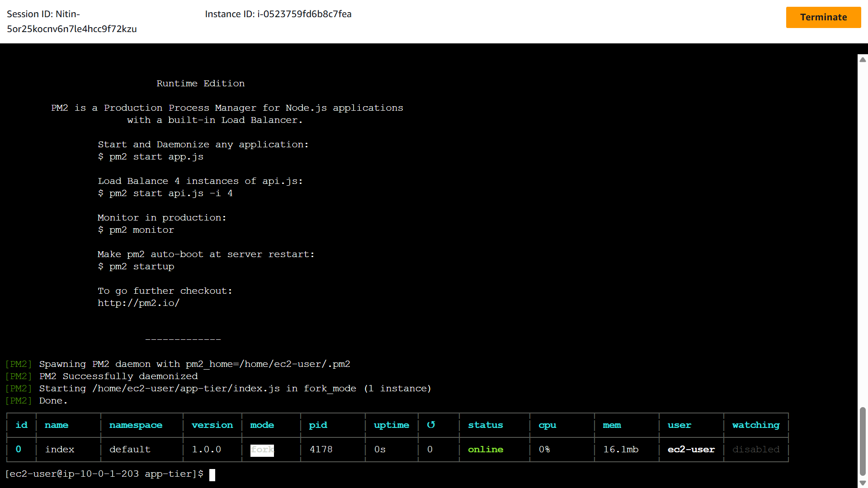Click 'Load Balance 4 instances of api.js' text
868x488 pixels.
tap(200, 181)
